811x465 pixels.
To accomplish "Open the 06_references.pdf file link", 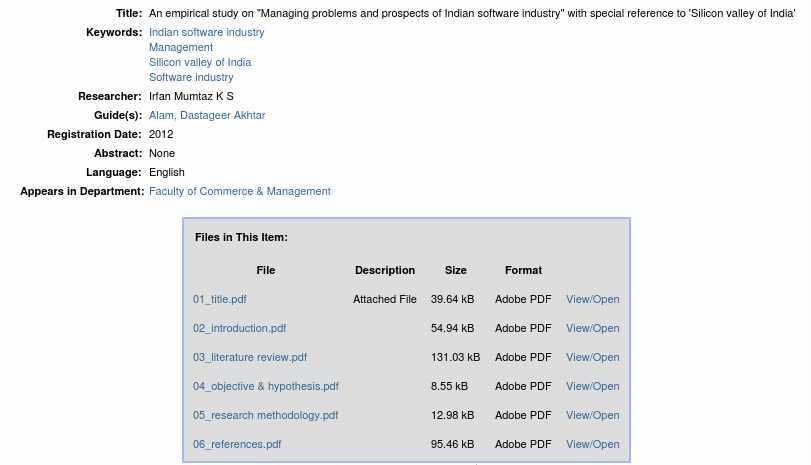I will point(237,444).
